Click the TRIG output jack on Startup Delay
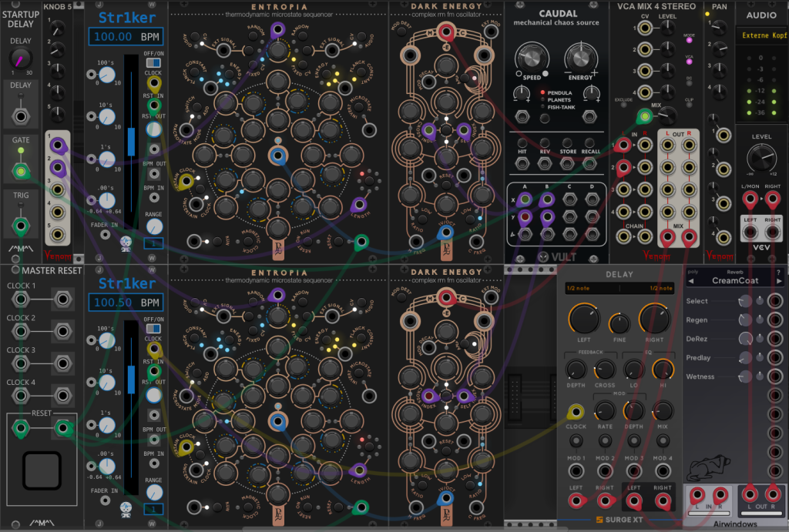This screenshot has width=789, height=532. click(x=21, y=226)
